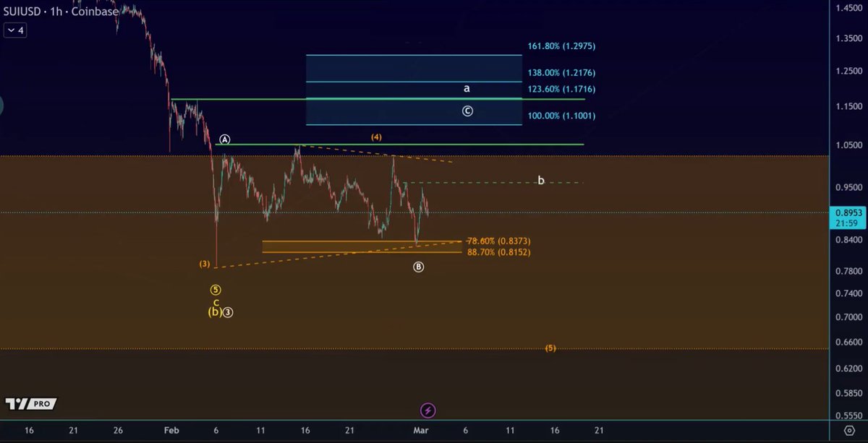The width and height of the screenshot is (868, 443).
Task: Click the Mar label on time axis
Action: point(421,430)
